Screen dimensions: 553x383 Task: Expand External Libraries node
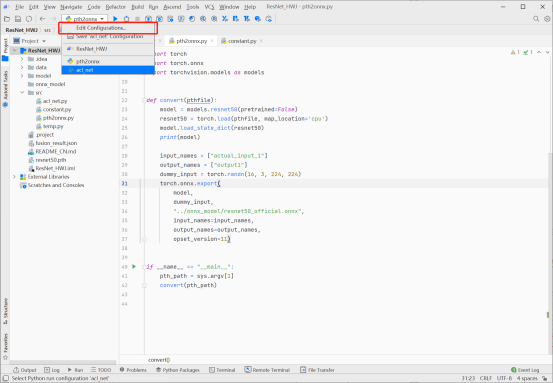pyautogui.click(x=14, y=177)
